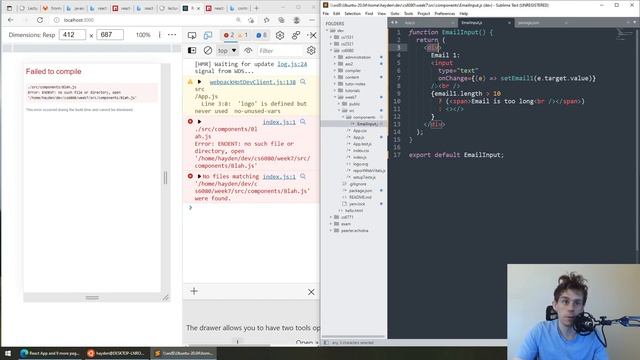This screenshot has width=640, height=360.
Task: Open the webpackHotDevClient.js link
Action: pyautogui.click(x=253, y=82)
